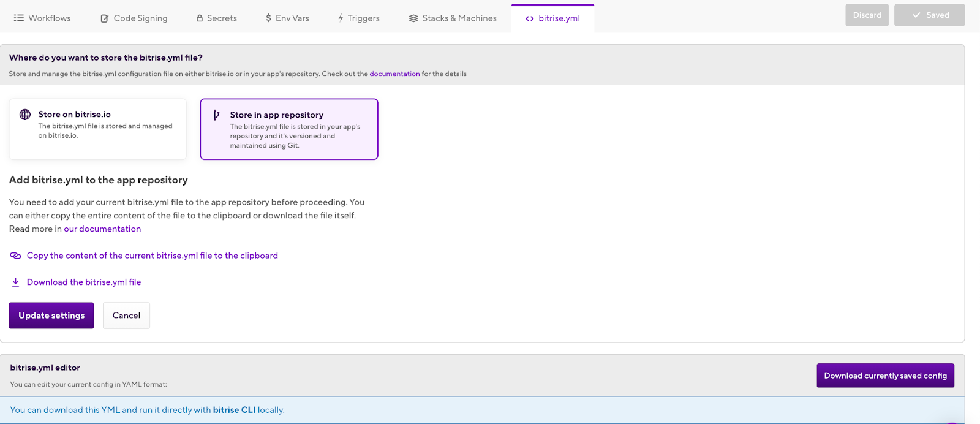This screenshot has width=980, height=424.
Task: Click 'You can edit your current config in YAML format:' text
Action: 89,384
